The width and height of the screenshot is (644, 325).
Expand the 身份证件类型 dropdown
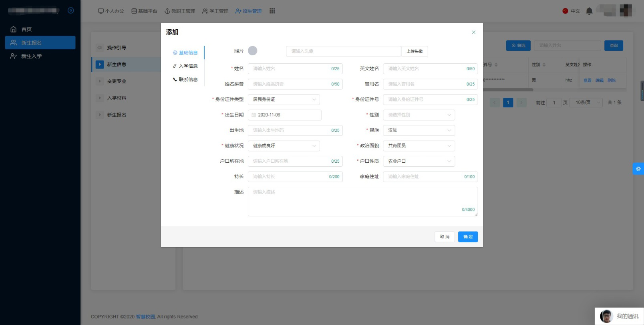(x=284, y=99)
